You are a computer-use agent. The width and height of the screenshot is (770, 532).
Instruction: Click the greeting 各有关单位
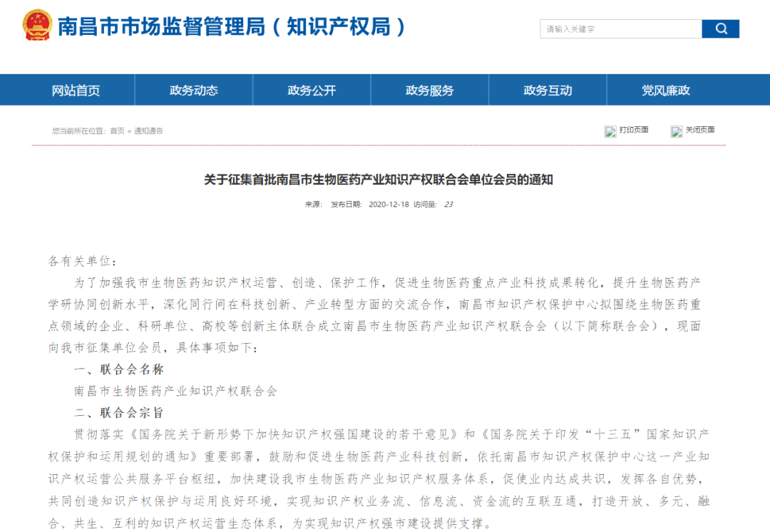click(x=82, y=261)
